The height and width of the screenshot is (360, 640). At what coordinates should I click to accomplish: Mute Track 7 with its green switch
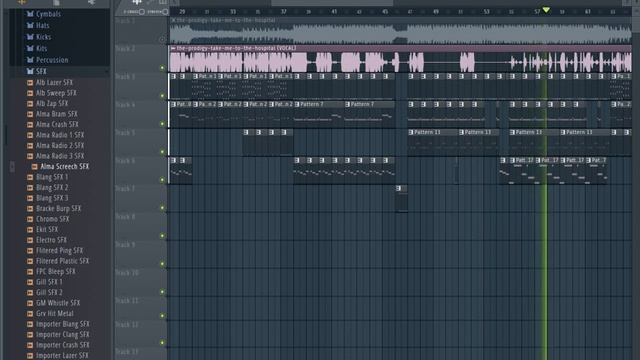(162, 208)
